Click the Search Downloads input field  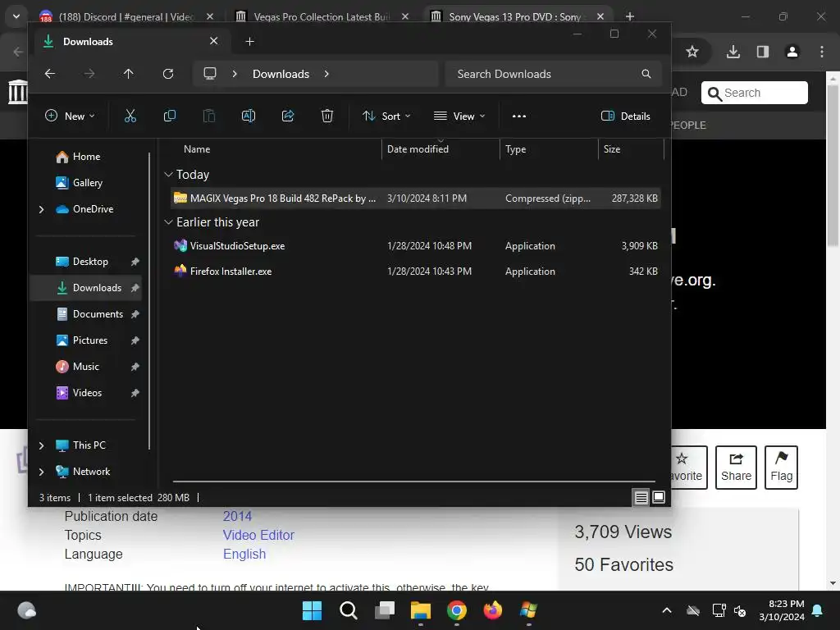(553, 74)
